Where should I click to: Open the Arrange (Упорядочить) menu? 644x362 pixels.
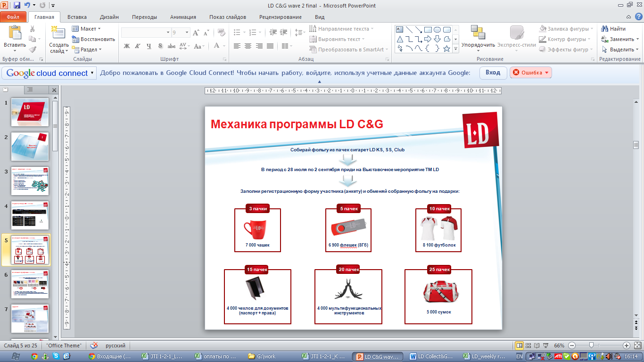pos(478,39)
